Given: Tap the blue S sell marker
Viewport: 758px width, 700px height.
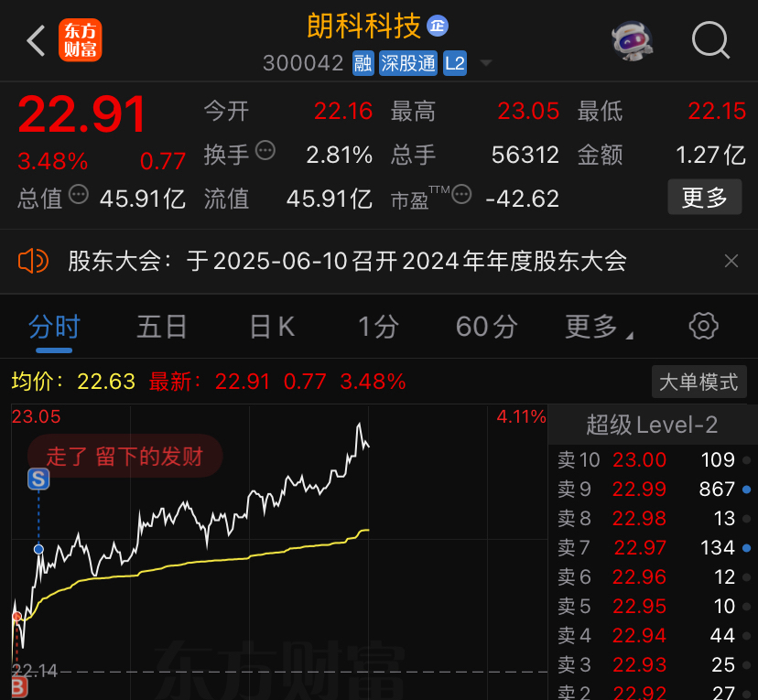Looking at the screenshot, I should pyautogui.click(x=38, y=479).
